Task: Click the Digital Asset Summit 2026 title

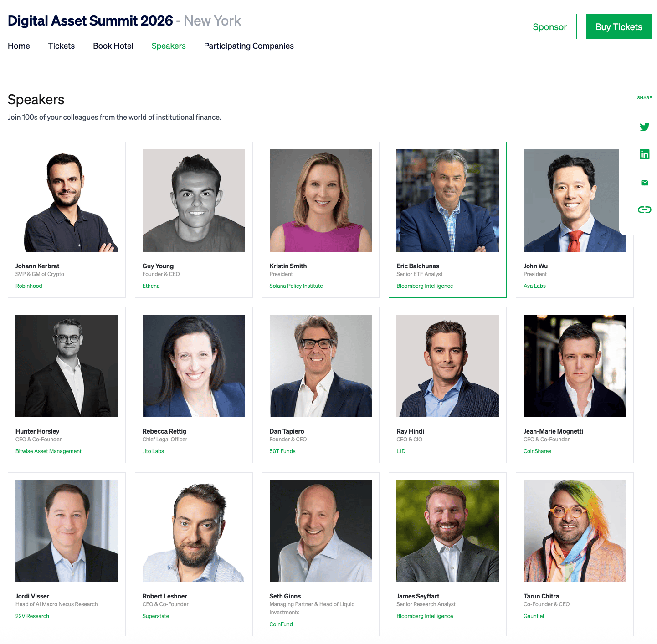Action: coord(90,21)
